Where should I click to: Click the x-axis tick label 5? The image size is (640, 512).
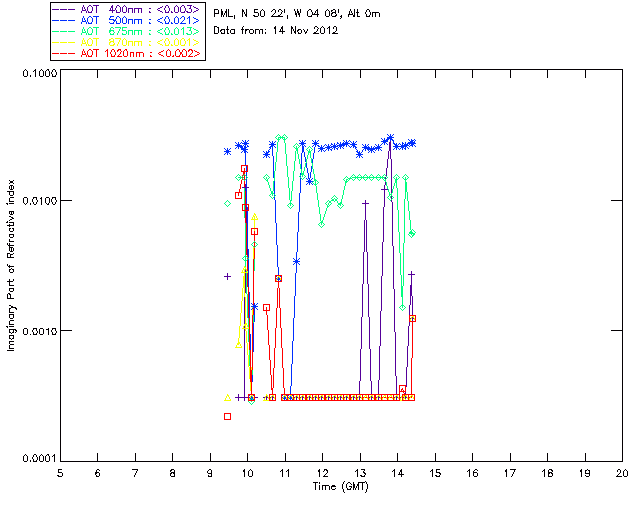[60, 473]
